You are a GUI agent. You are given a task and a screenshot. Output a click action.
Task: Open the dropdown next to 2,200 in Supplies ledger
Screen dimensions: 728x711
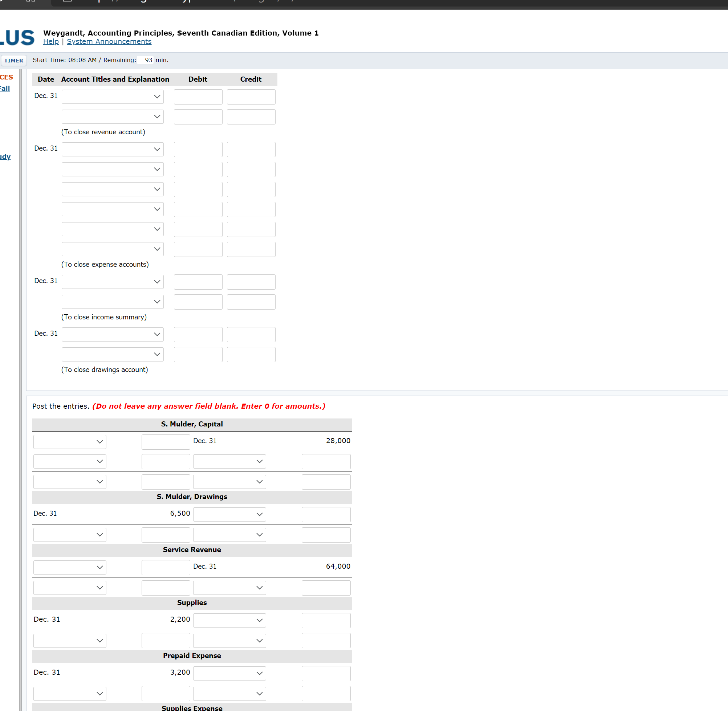(x=229, y=620)
